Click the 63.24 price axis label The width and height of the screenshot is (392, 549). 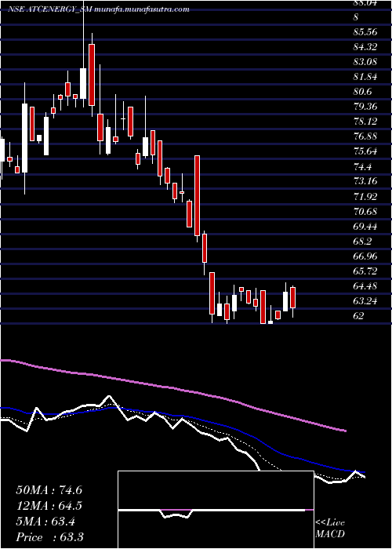(x=365, y=301)
